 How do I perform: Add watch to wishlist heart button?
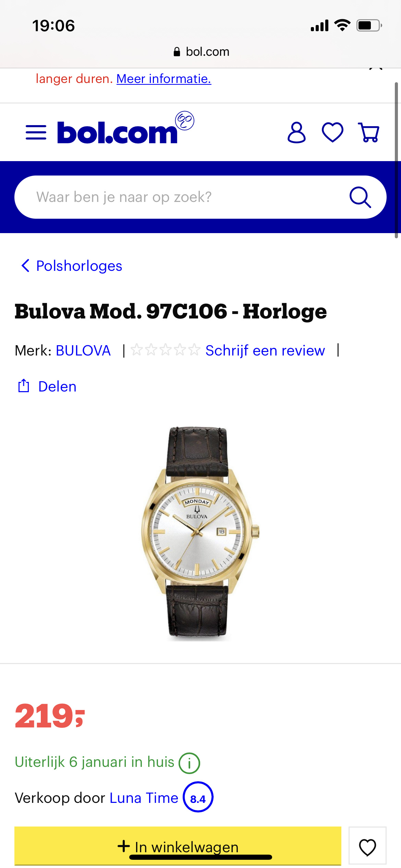(367, 846)
